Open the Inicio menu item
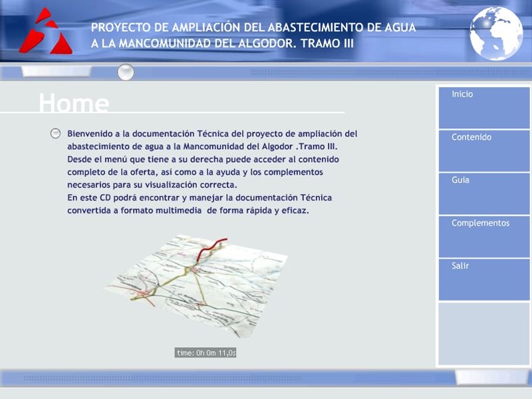Image resolution: width=532 pixels, height=399 pixels. (x=484, y=108)
